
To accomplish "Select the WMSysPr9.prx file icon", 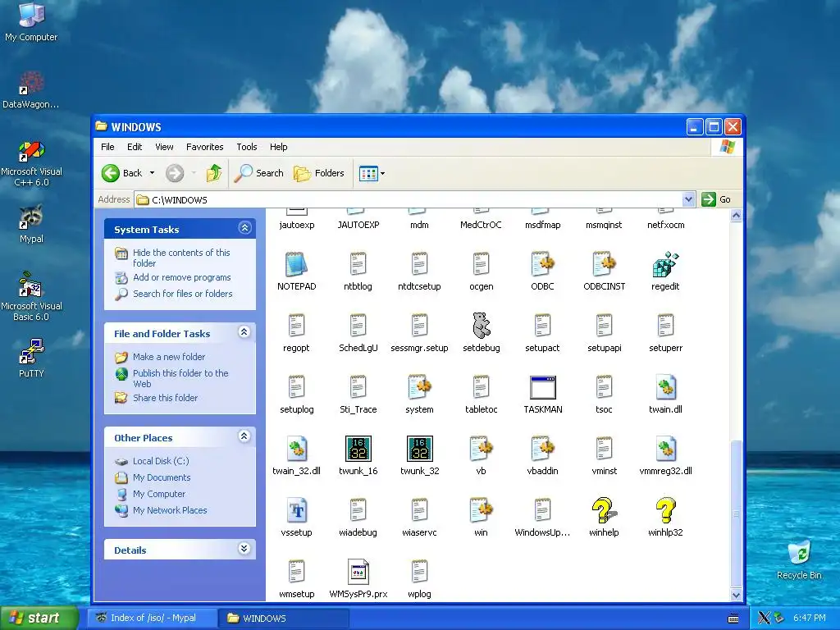I will (358, 572).
